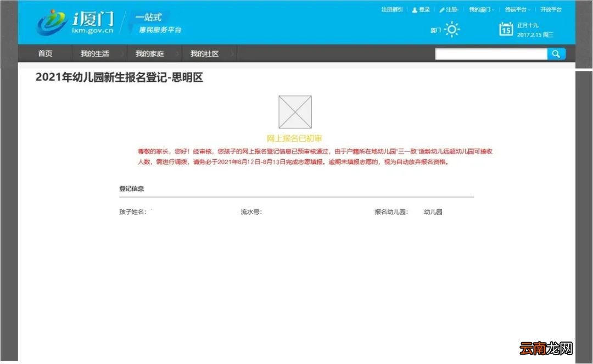This screenshot has width=593, height=364.
Task: Click the 登记信息 section heading
Action: (132, 189)
